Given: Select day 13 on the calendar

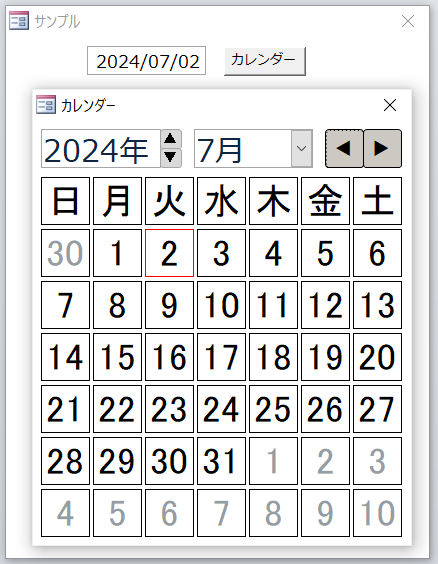Looking at the screenshot, I should pyautogui.click(x=378, y=305).
